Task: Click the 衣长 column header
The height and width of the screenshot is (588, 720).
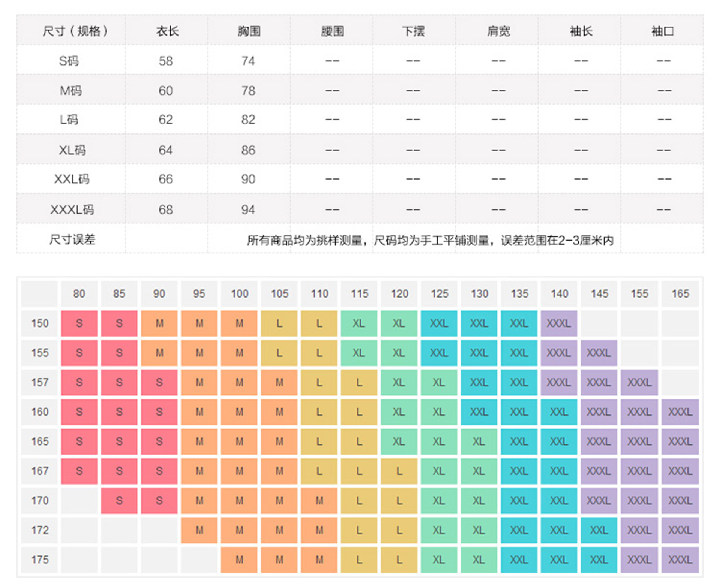Action: pos(166,31)
